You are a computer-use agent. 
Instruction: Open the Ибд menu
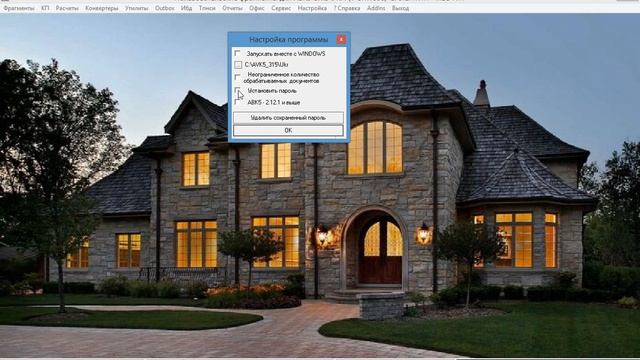click(187, 8)
